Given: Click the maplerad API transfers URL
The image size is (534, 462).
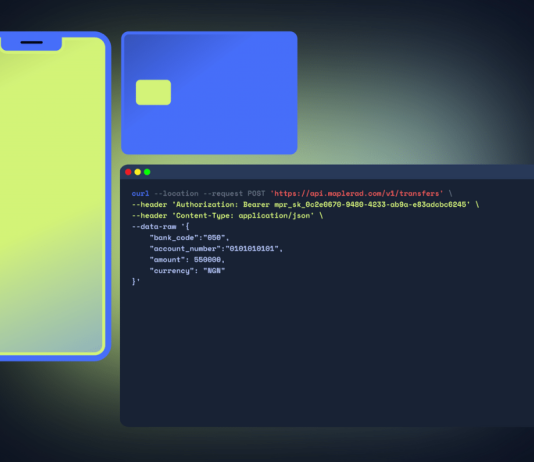Looking at the screenshot, I should click(357, 193).
